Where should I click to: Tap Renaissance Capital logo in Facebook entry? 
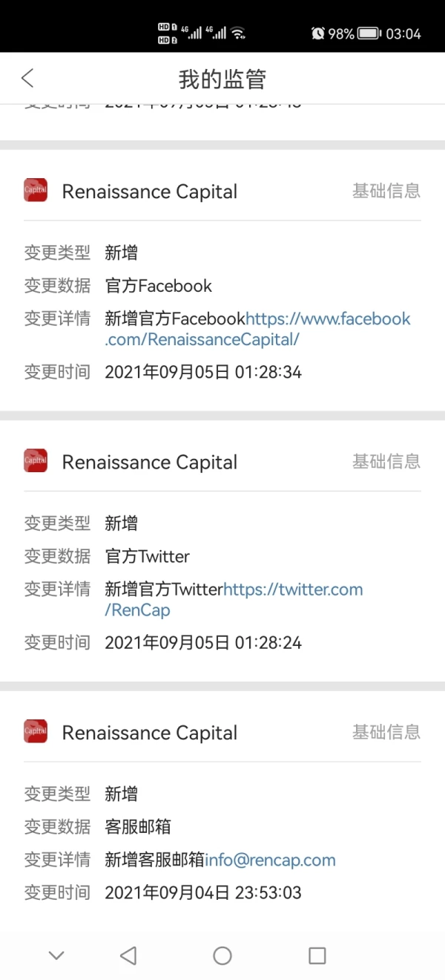[x=36, y=191]
